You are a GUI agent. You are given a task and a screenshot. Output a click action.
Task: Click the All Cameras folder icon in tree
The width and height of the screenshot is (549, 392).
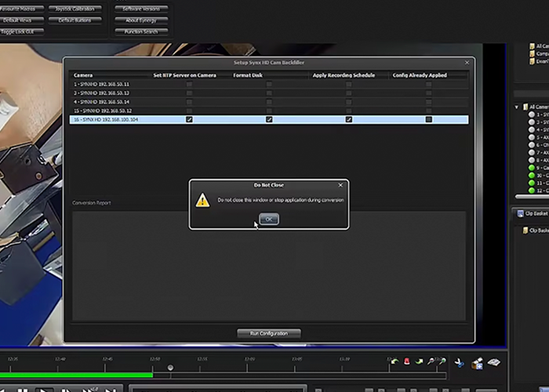tap(525, 107)
